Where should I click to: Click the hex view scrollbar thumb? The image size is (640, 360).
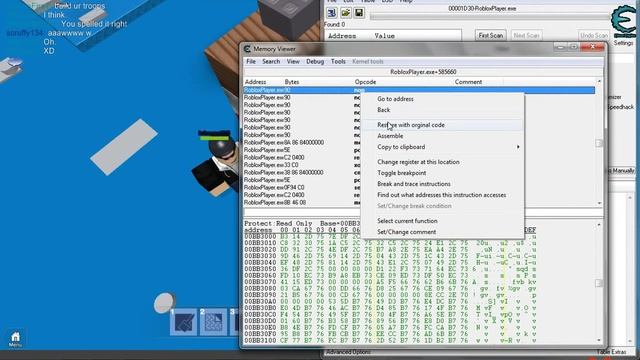click(x=599, y=283)
